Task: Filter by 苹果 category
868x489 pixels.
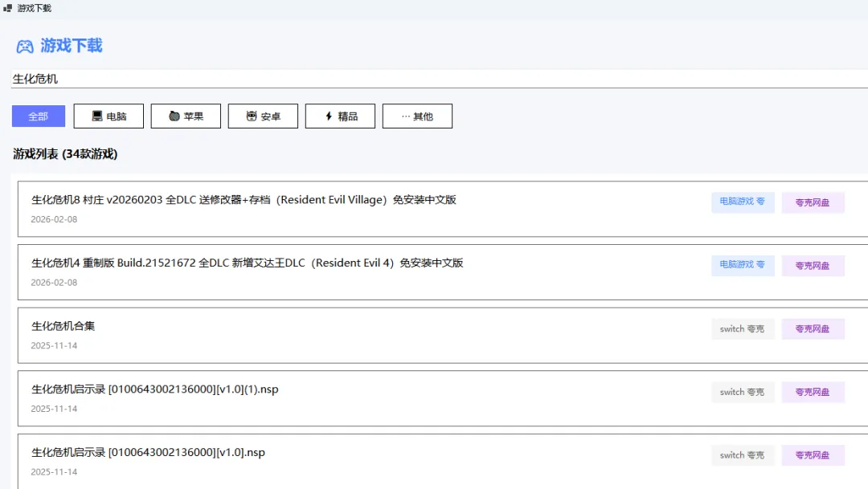Action: tap(186, 116)
